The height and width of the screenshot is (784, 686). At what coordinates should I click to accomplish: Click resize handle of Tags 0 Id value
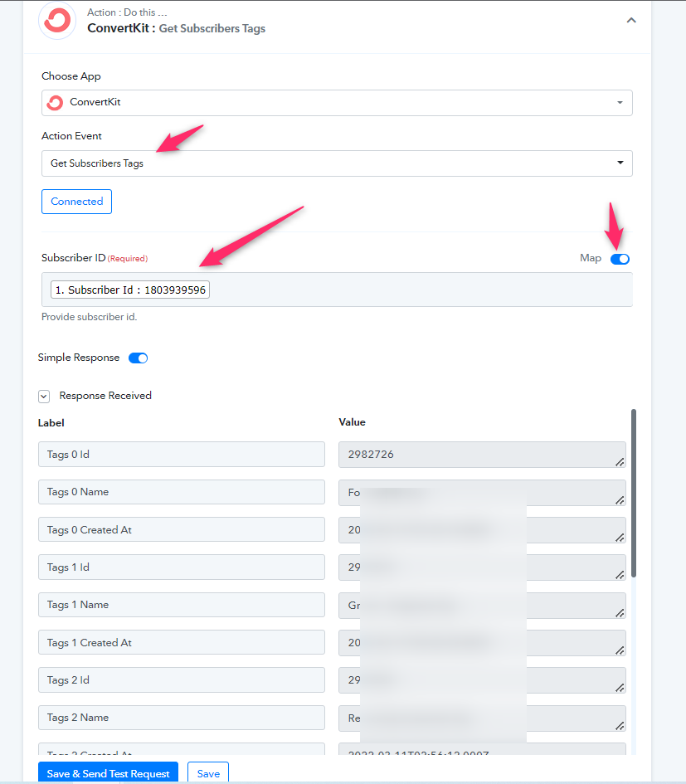click(620, 462)
